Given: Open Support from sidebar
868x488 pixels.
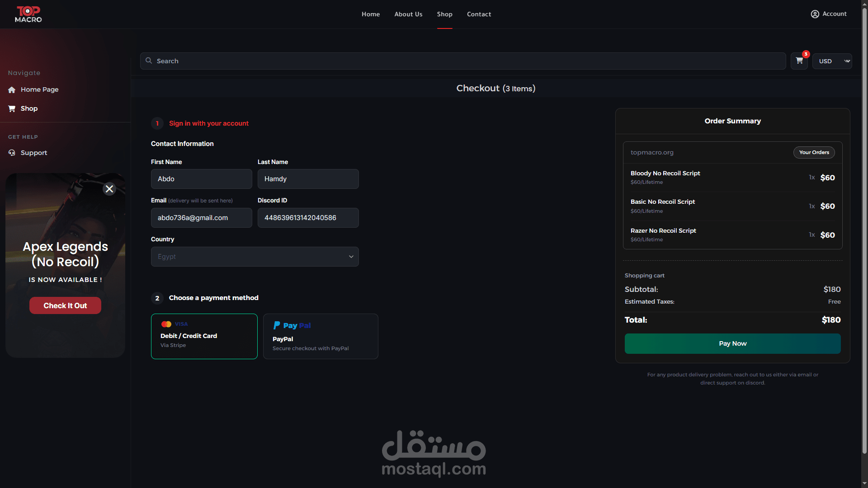Looking at the screenshot, I should click(x=34, y=153).
